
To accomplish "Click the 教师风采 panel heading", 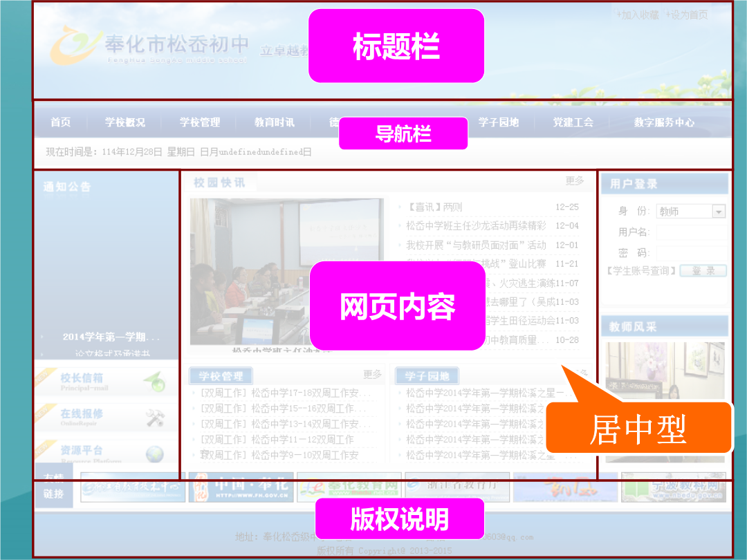I will [x=633, y=326].
